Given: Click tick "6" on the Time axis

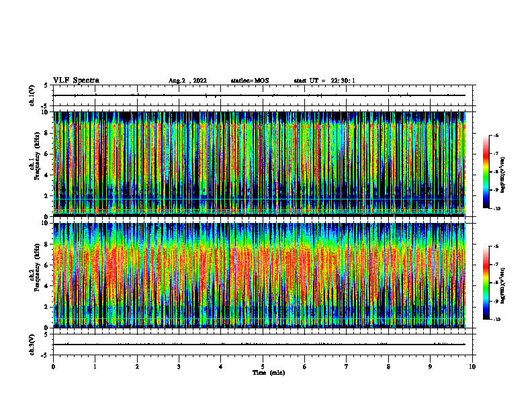Looking at the screenshot, I should tap(305, 367).
